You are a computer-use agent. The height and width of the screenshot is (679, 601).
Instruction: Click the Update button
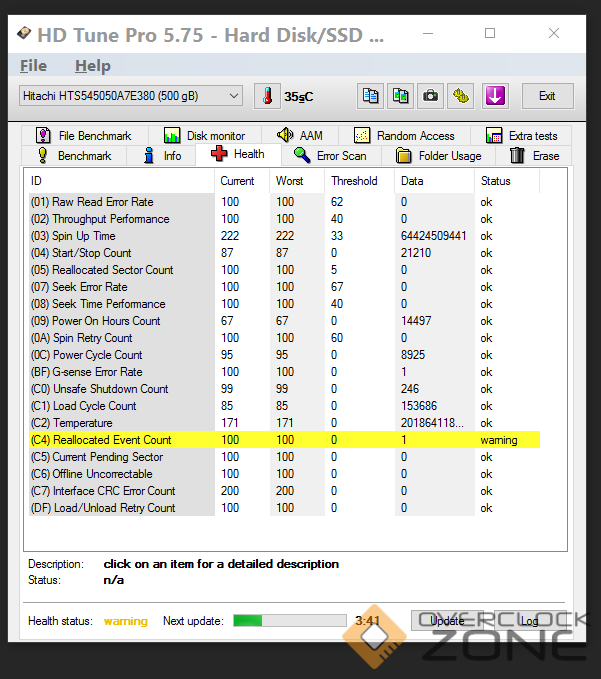point(447,621)
